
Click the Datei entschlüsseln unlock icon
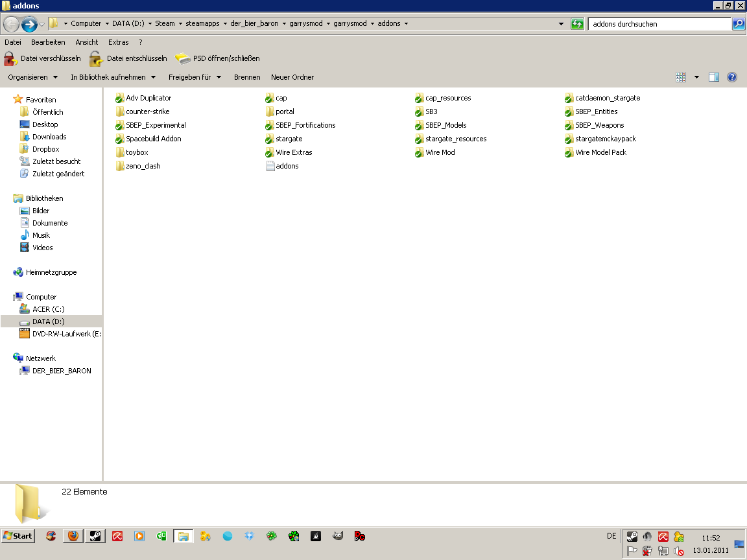96,59
